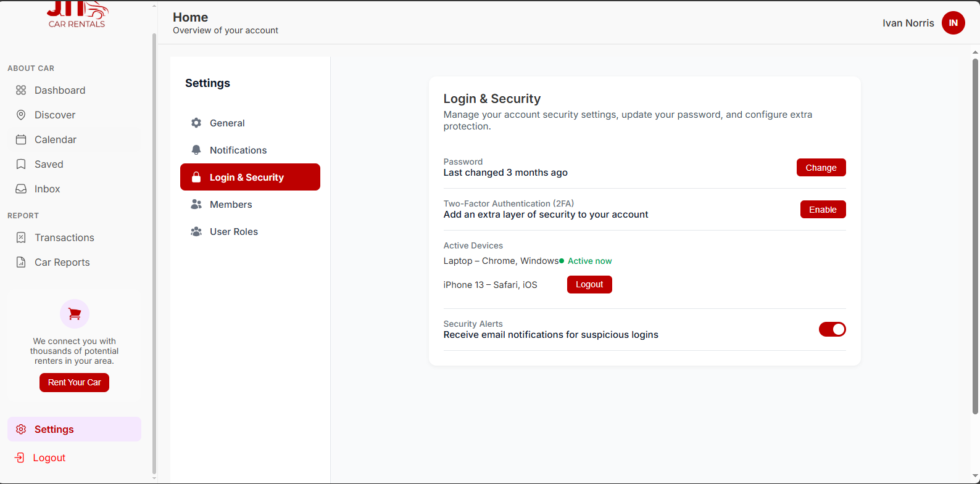Click the Rent Your Car button
The height and width of the screenshot is (484, 980).
click(75, 382)
